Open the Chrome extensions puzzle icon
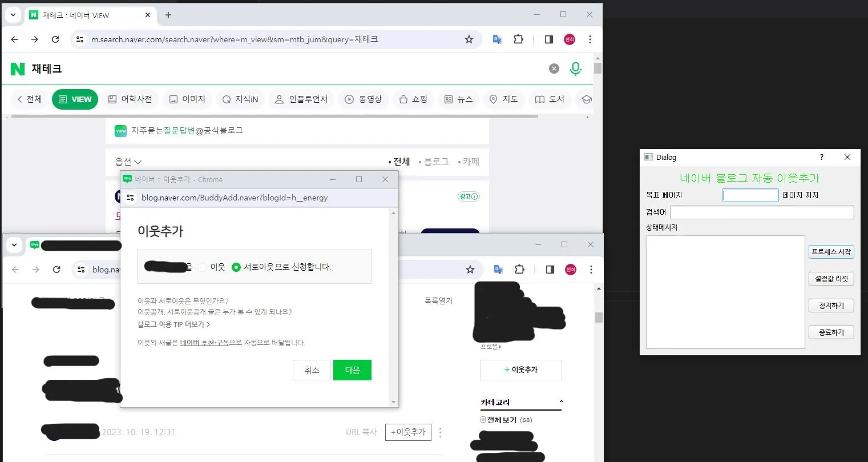This screenshot has height=462, width=868. (x=518, y=39)
